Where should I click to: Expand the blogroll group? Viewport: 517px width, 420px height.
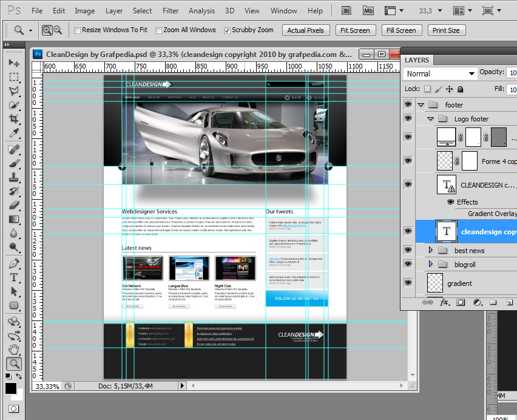pos(430,264)
